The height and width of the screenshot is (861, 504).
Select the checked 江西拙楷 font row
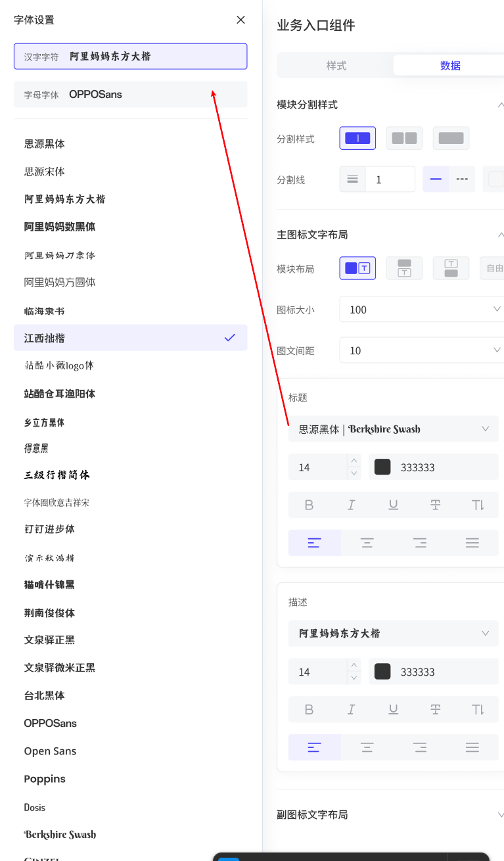[131, 338]
